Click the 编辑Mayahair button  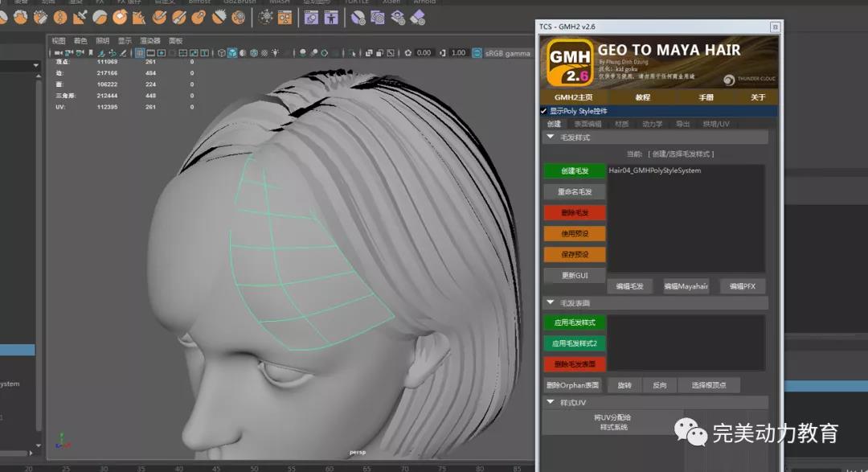686,286
